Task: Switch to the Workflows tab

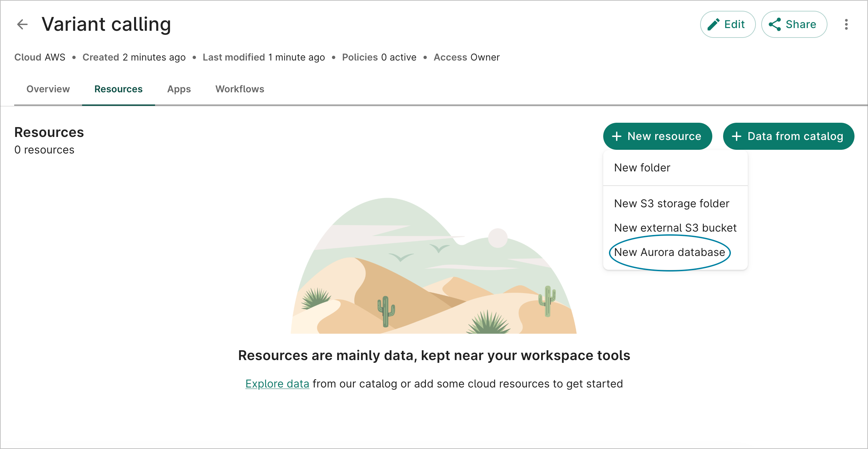Action: click(240, 89)
